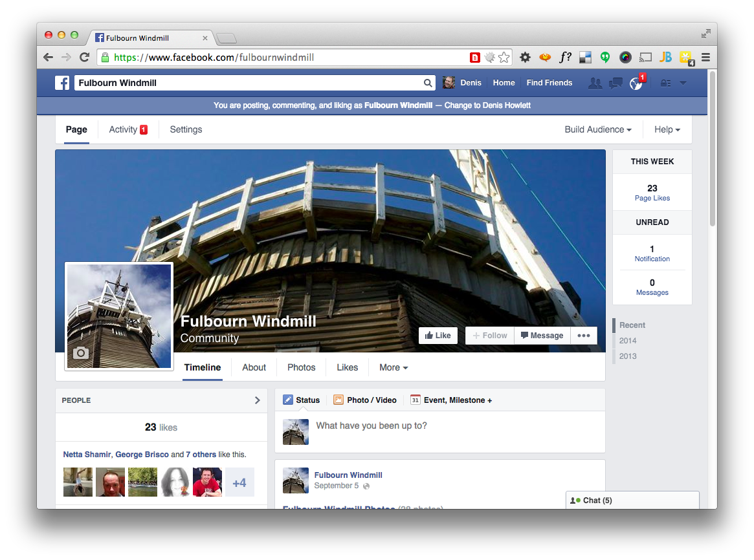Expand the Build Audience dropdown
This screenshot has width=754, height=560.
598,130
